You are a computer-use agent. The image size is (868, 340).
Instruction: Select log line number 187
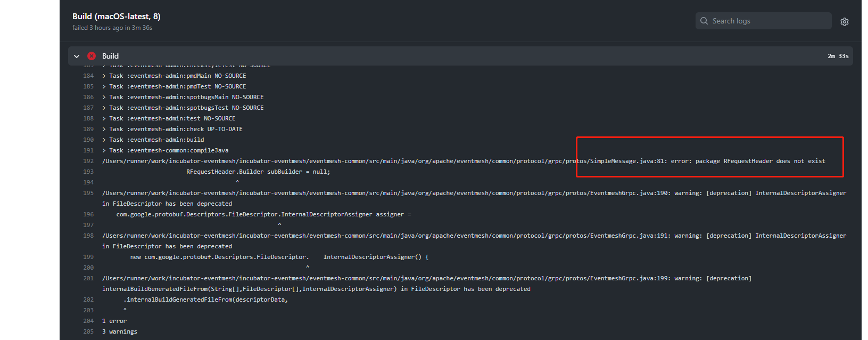pos(88,108)
